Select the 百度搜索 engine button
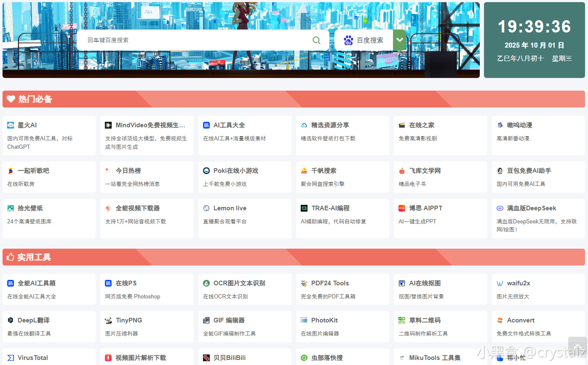 364,40
